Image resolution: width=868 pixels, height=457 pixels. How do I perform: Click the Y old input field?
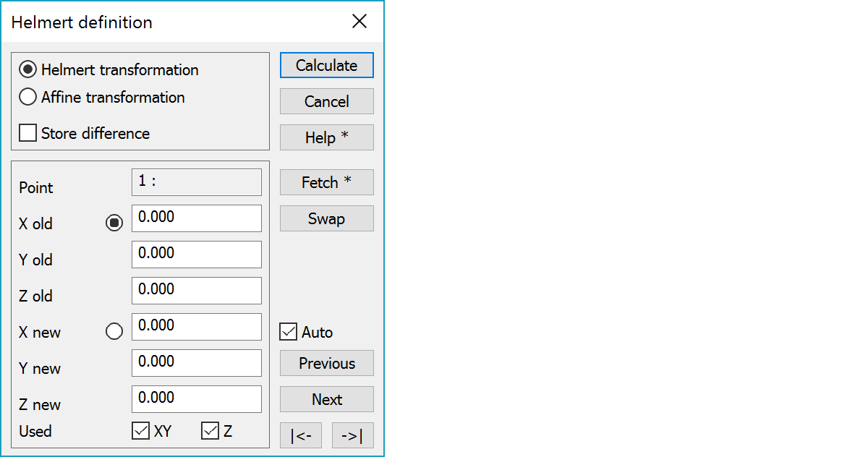coord(196,255)
